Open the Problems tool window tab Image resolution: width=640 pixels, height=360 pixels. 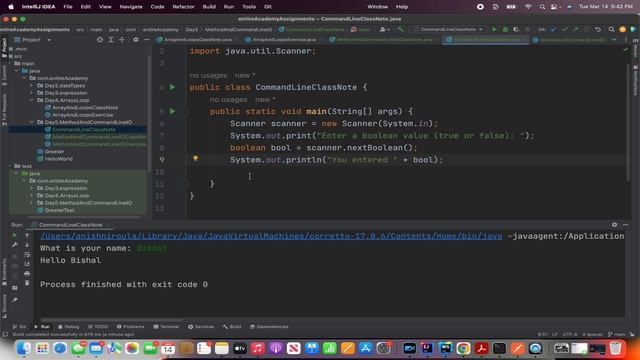[x=131, y=327]
